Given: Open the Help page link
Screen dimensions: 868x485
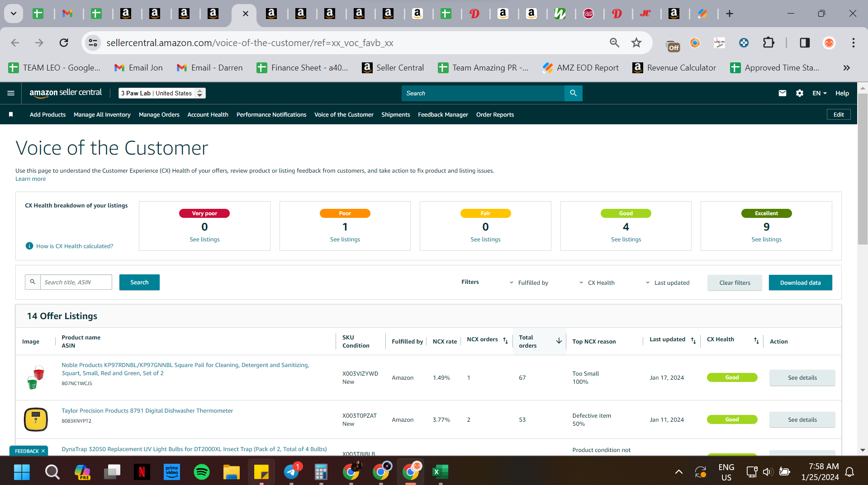Looking at the screenshot, I should pos(842,93).
